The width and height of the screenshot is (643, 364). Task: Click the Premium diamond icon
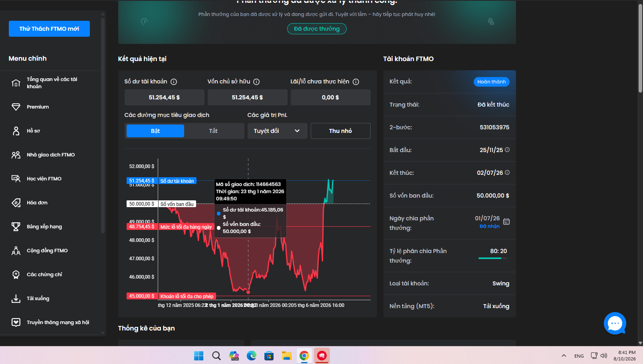click(x=16, y=107)
